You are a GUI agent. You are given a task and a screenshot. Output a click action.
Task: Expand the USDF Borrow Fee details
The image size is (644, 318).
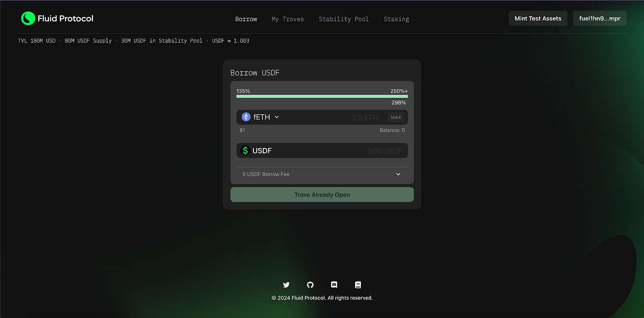point(398,174)
